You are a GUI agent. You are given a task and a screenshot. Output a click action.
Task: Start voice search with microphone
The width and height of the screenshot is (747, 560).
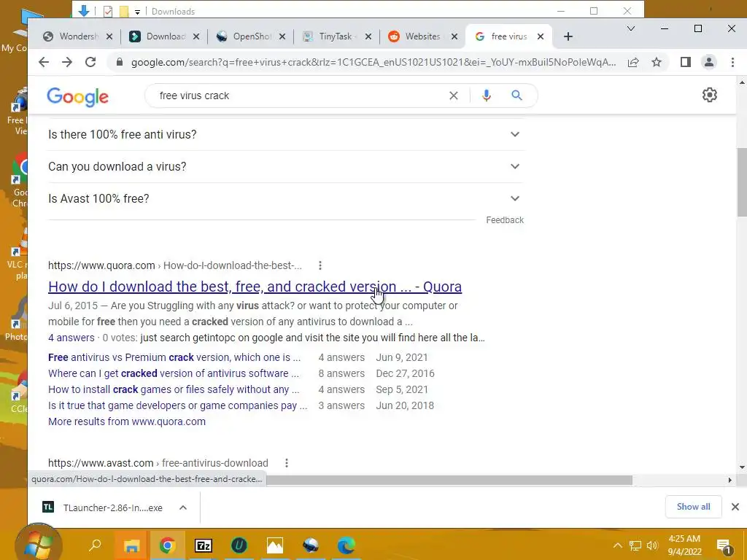[x=487, y=96]
